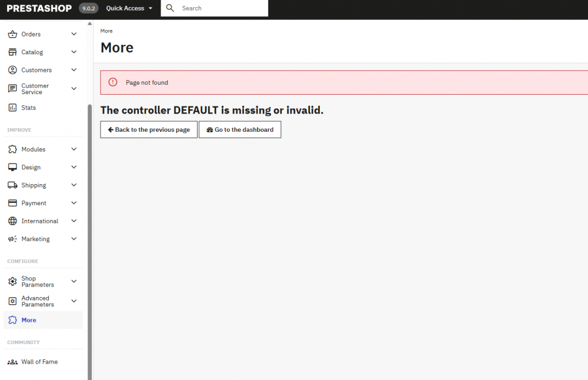Click Go to the dashboard
The height and width of the screenshot is (380, 588).
pyautogui.click(x=240, y=129)
